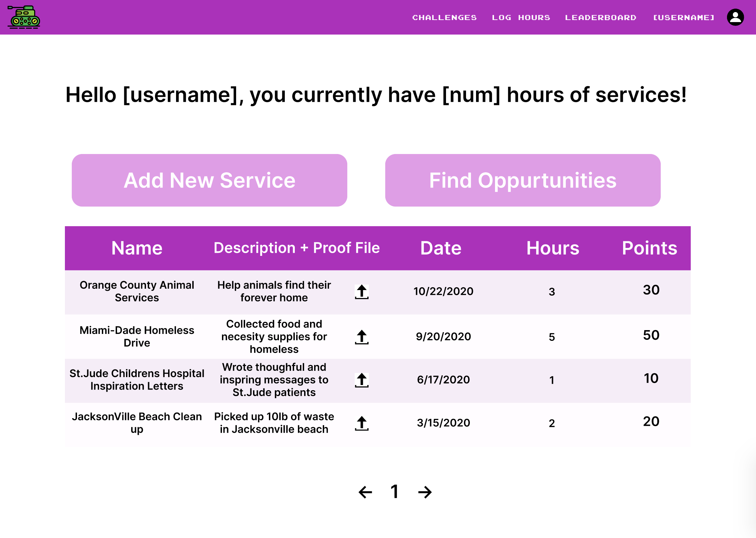Viewport: 756px width, 538px height.
Task: Upload proof for Orange County Animal Services
Action: click(x=361, y=292)
